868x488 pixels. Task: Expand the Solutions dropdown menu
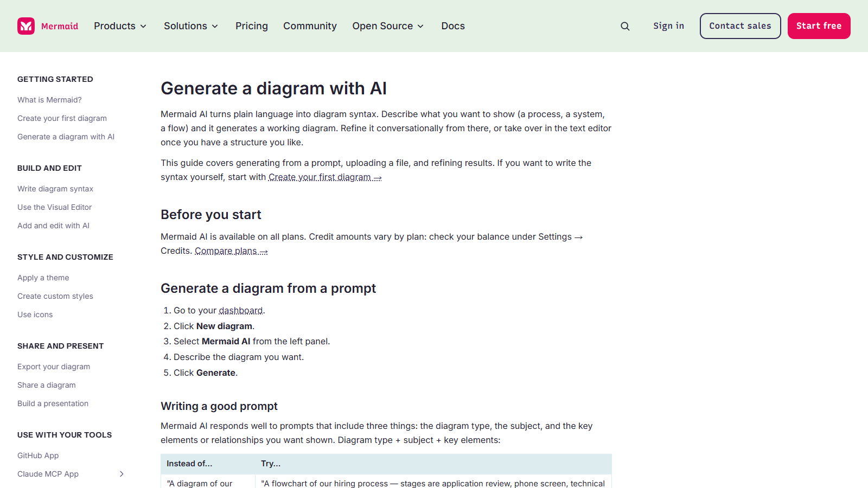pos(191,26)
